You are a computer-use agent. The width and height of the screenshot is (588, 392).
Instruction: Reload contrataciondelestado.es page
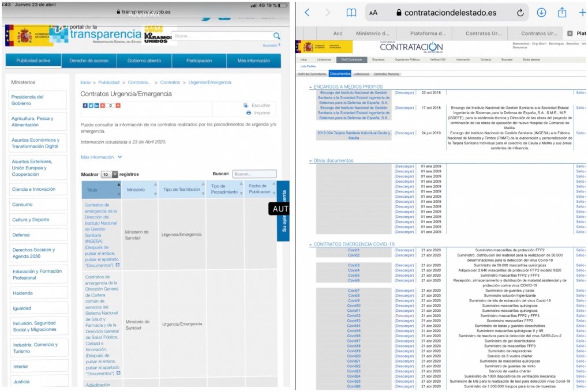point(520,13)
